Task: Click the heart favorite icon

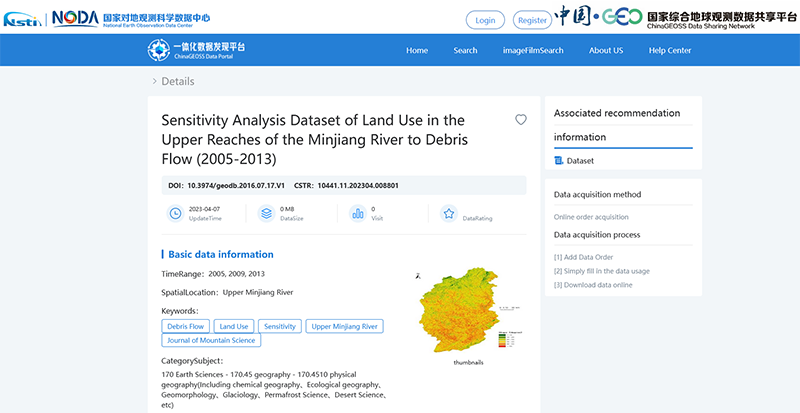Action: 521,120
